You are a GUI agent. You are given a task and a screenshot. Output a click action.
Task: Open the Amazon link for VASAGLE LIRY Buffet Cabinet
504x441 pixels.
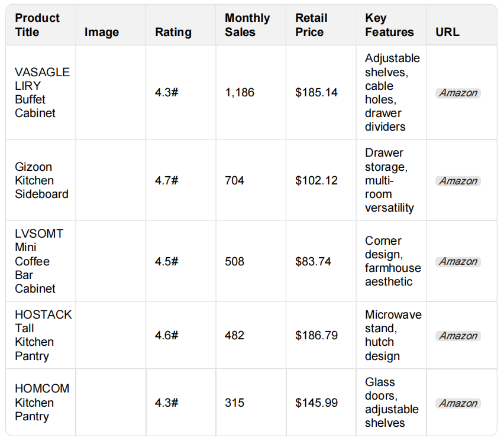point(458,93)
